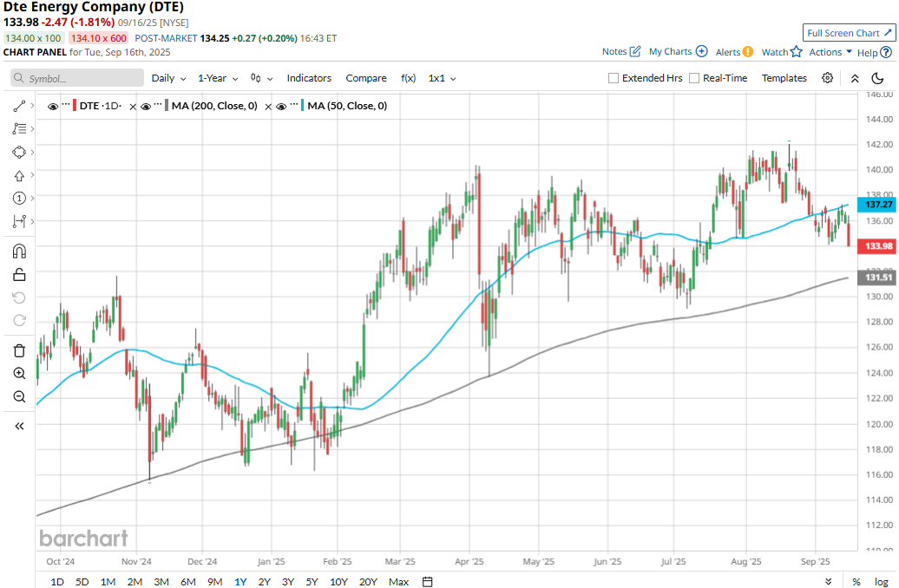Switch to dark mode moon icon
This screenshot has width=899, height=588.
pyautogui.click(x=878, y=78)
